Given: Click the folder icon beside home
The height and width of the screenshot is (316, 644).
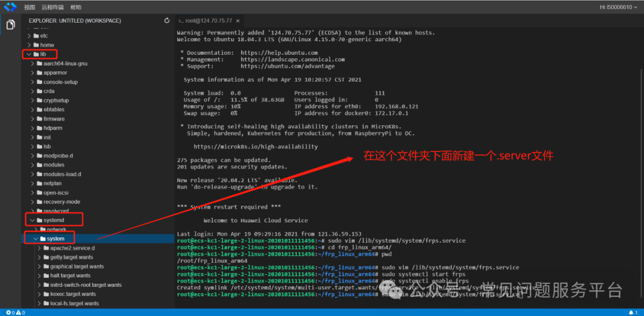Looking at the screenshot, I should pos(36,45).
